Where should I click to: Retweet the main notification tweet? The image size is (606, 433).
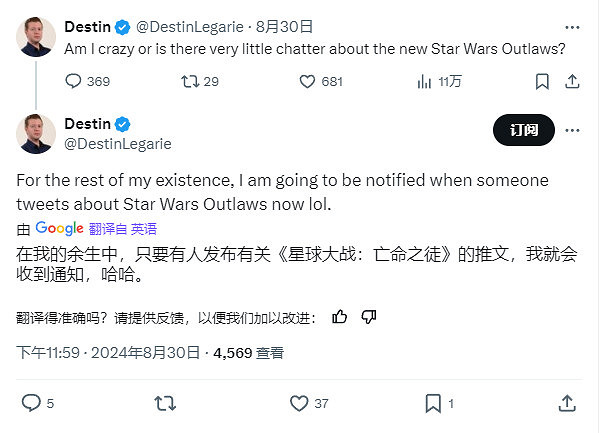[165, 404]
